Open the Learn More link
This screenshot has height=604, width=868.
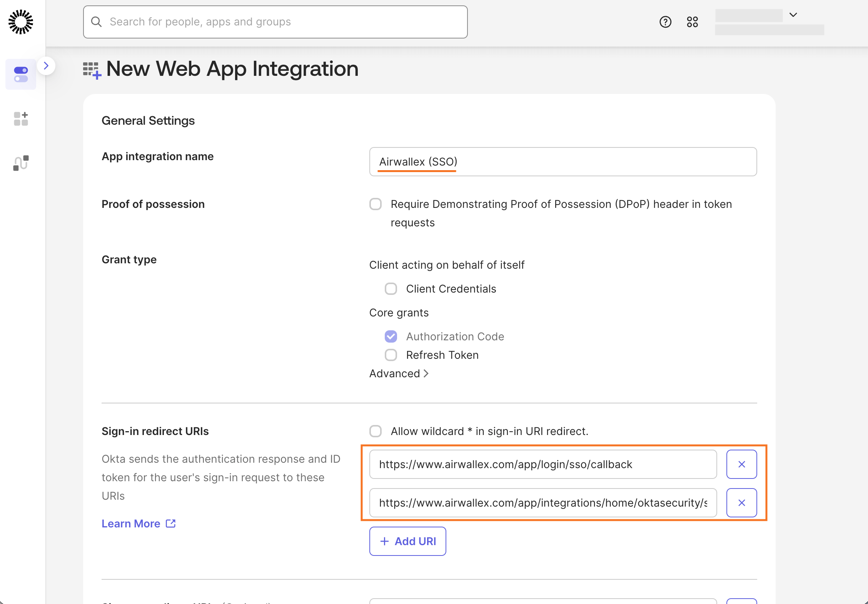(139, 524)
